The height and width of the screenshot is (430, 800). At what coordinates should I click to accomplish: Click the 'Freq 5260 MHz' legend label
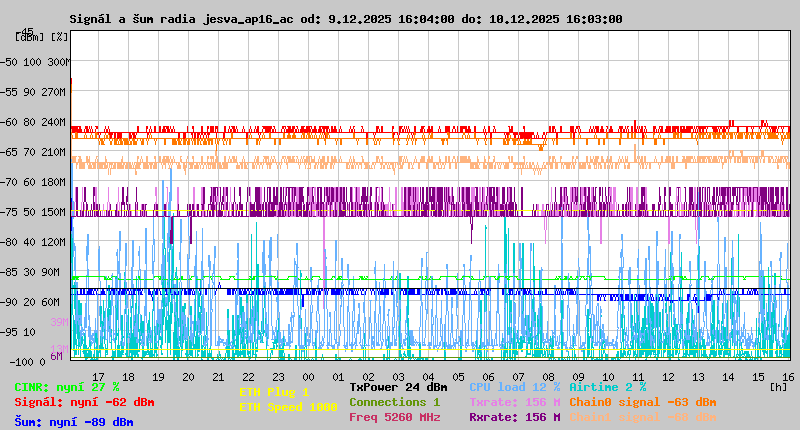tap(394, 417)
